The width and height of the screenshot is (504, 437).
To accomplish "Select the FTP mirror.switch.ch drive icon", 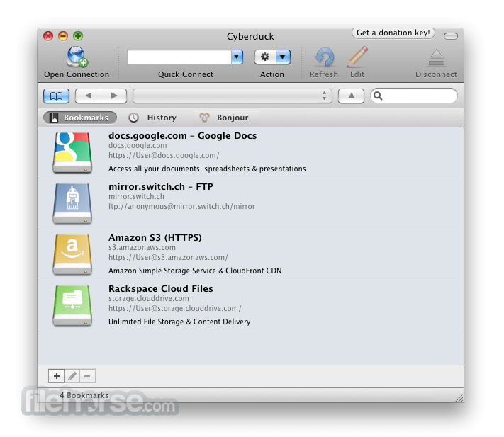I will 72,203.
